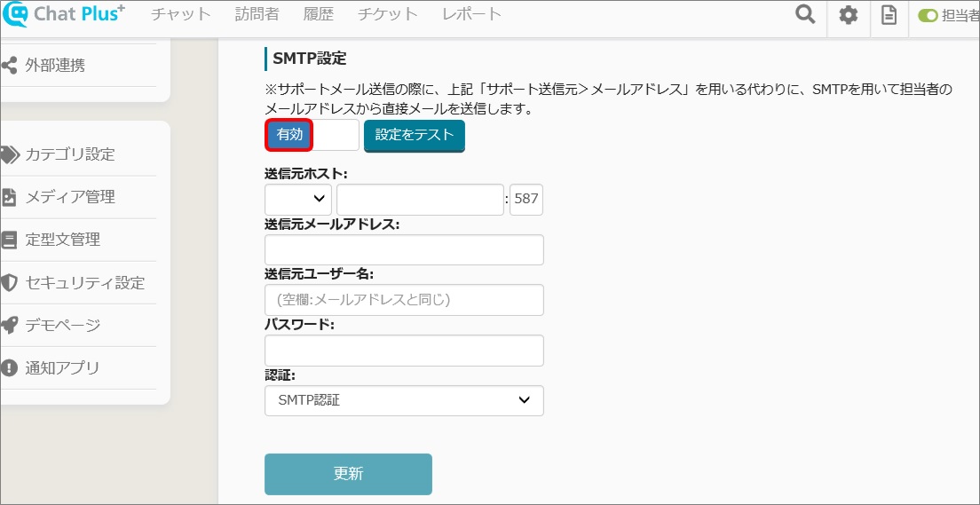The width and height of the screenshot is (980, 505).
Task: Click the Chat Plus logo icon
Action: [15, 15]
